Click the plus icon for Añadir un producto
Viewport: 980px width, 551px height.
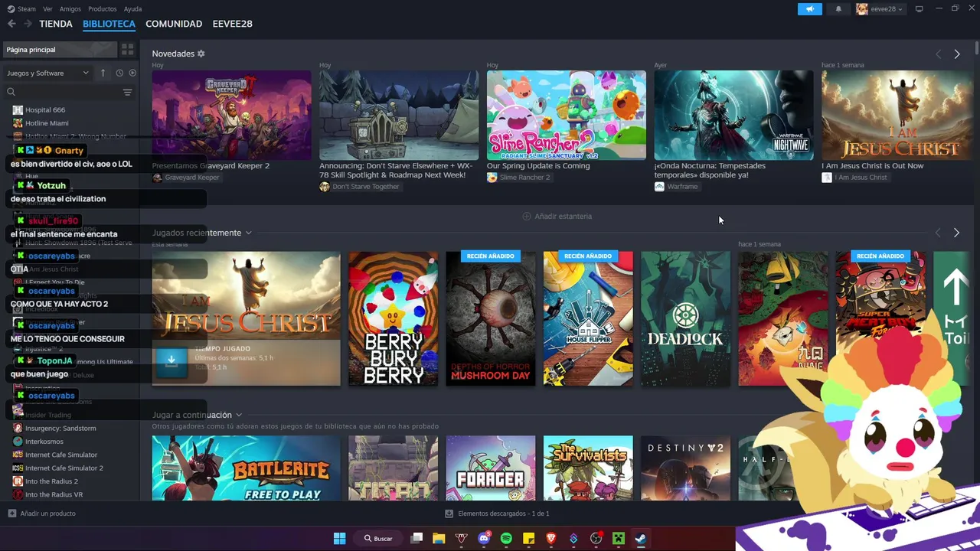pyautogui.click(x=11, y=514)
